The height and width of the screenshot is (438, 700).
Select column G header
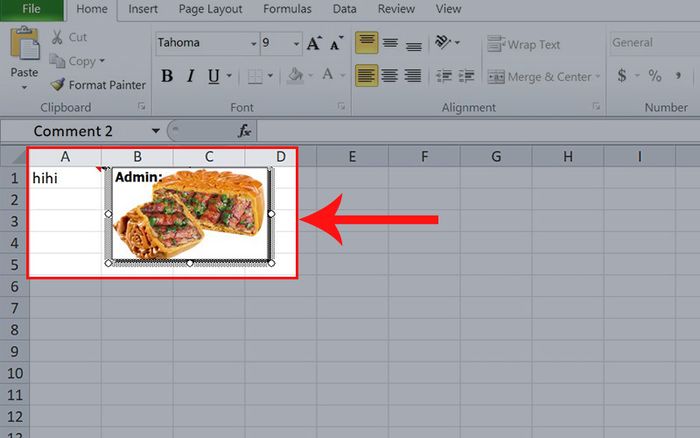(496, 157)
